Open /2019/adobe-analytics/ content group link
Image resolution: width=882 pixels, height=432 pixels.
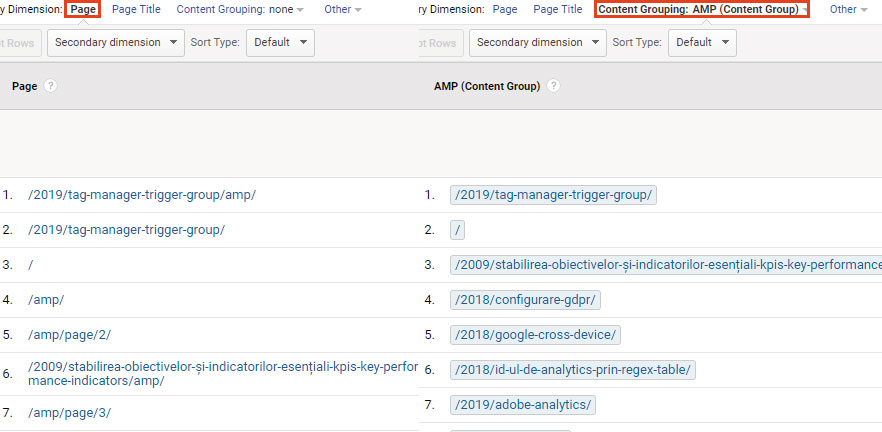coord(523,404)
